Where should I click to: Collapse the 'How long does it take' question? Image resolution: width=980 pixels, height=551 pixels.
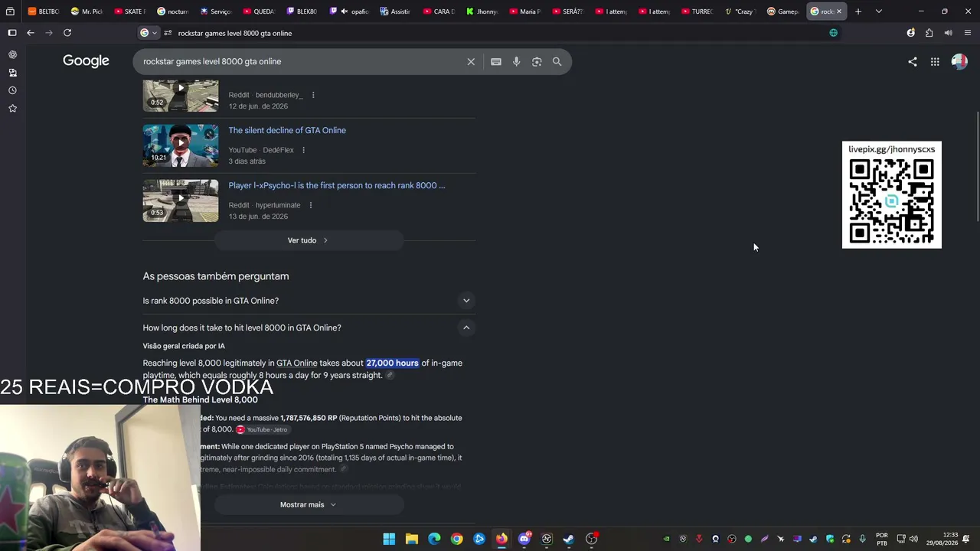click(466, 328)
